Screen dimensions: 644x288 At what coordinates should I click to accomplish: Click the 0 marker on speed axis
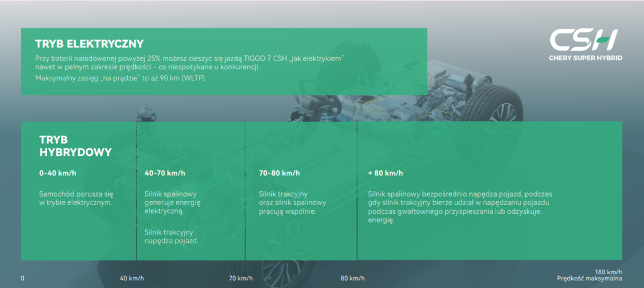coord(23,278)
